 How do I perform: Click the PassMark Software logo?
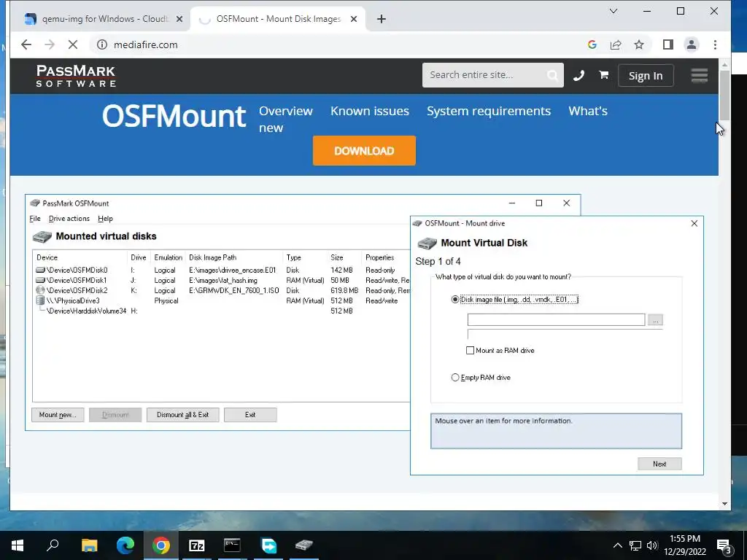pyautogui.click(x=76, y=76)
